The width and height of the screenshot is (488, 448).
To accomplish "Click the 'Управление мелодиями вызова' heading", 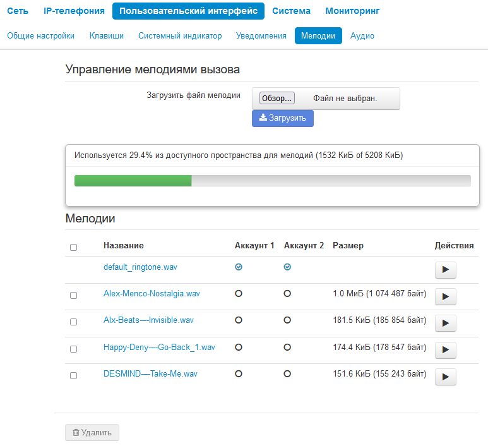I will click(153, 70).
